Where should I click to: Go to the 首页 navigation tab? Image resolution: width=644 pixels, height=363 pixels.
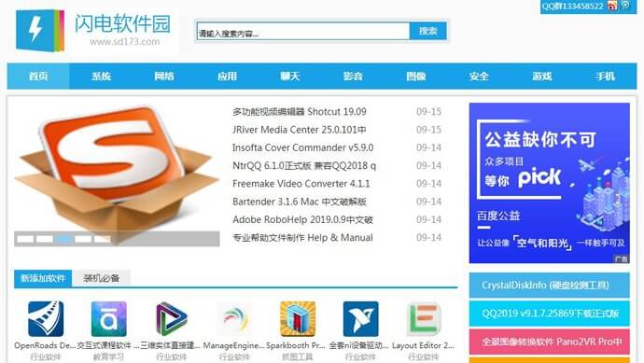[x=38, y=76]
